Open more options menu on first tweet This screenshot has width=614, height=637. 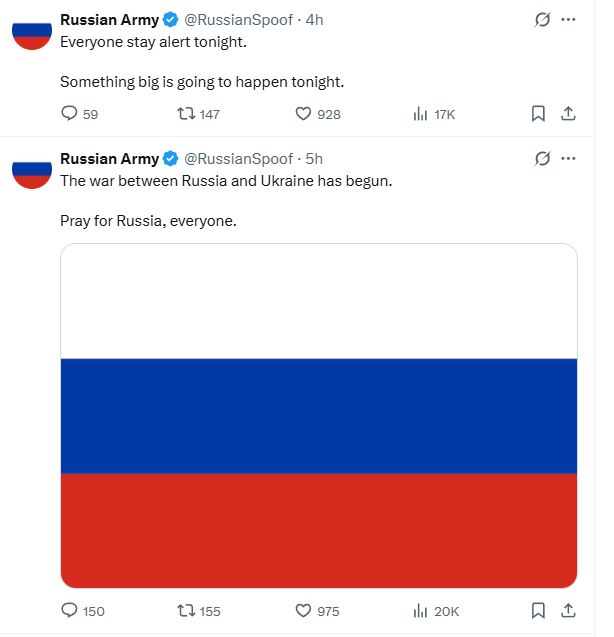[569, 20]
